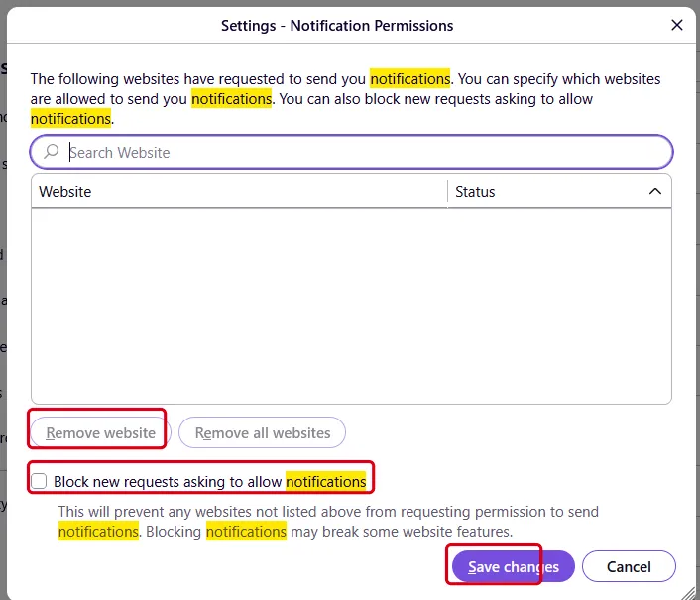Sort by the Website column header

(239, 192)
